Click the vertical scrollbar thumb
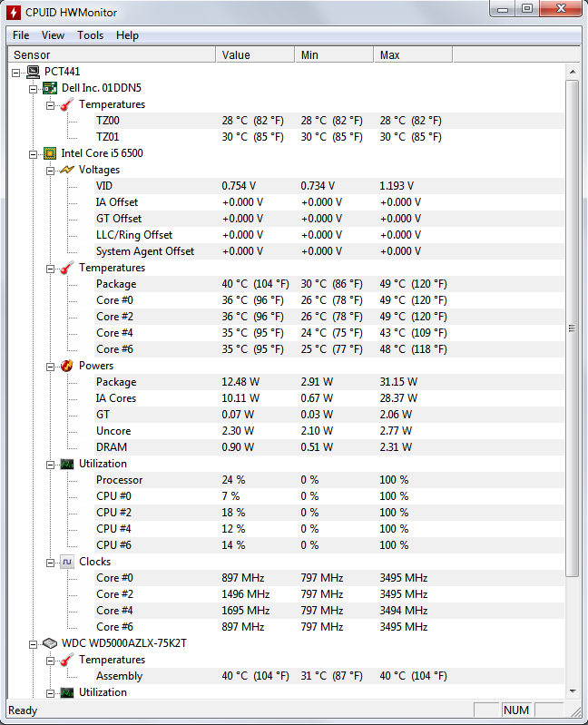Screen dimensions: 588x725 [573, 328]
